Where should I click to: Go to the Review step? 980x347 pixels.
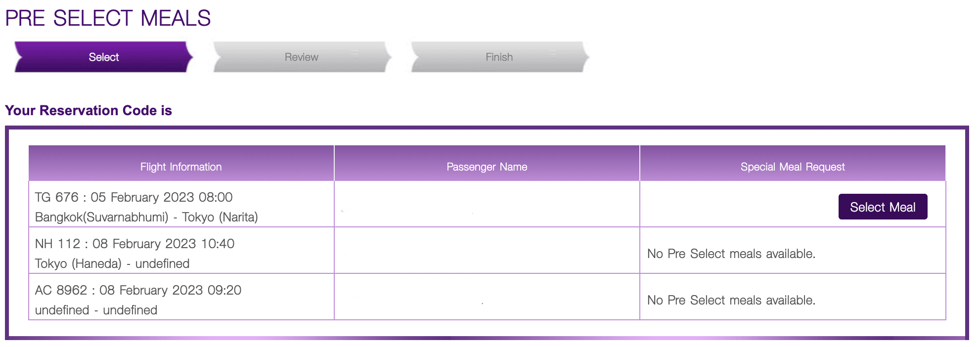point(301,57)
